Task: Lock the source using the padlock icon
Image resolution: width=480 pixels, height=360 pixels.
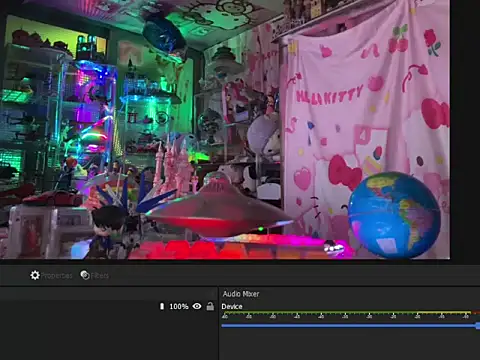Action: click(x=210, y=306)
